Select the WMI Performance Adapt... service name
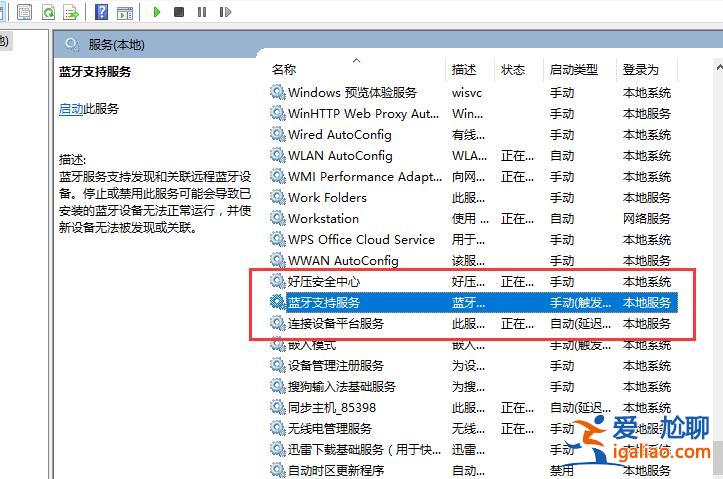 coord(365,177)
